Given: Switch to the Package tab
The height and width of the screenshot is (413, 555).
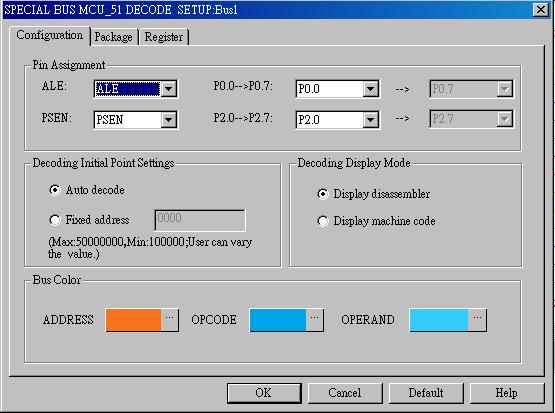Looking at the screenshot, I should (114, 37).
